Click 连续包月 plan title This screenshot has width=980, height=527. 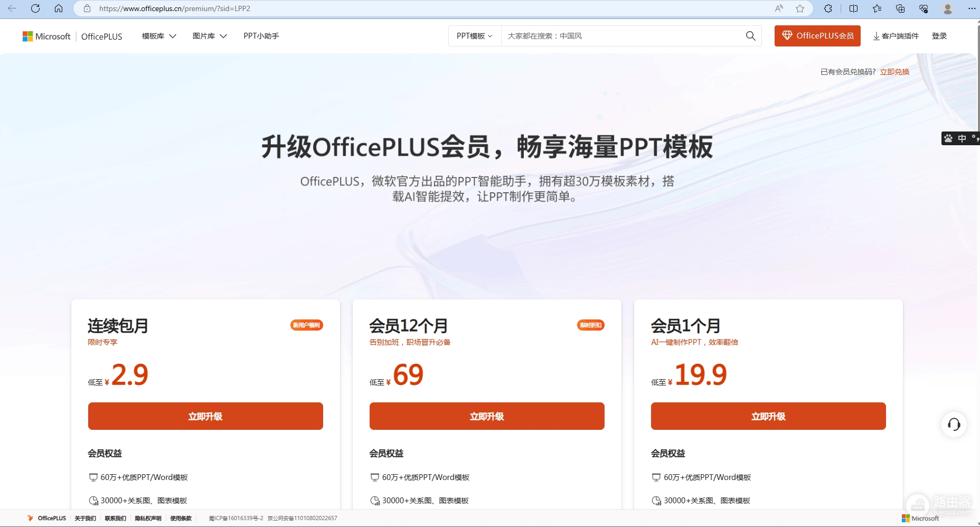pyautogui.click(x=118, y=326)
